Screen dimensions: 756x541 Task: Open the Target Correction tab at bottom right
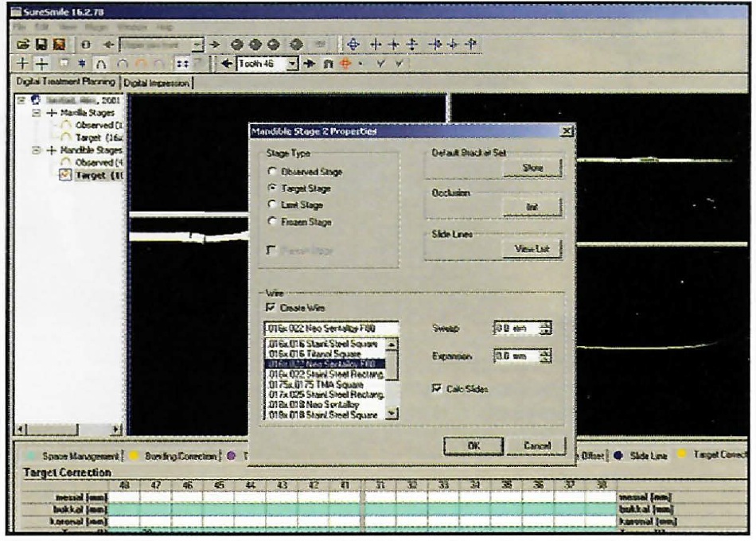pos(712,454)
